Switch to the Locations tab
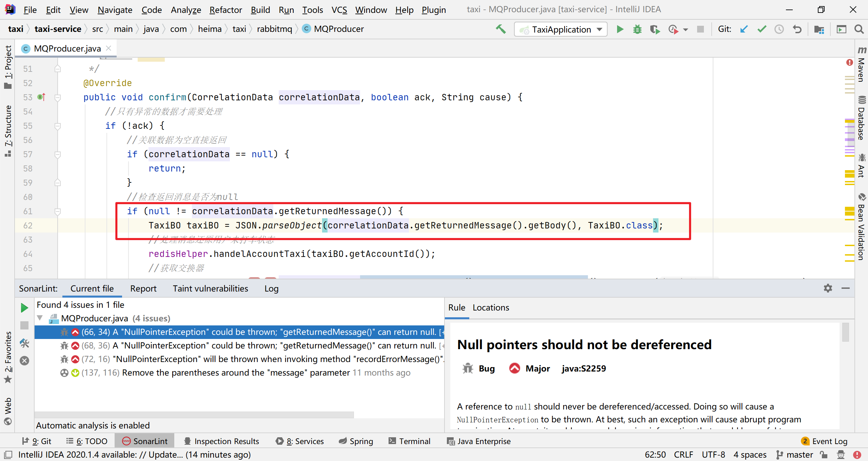This screenshot has width=868, height=461. click(x=491, y=307)
